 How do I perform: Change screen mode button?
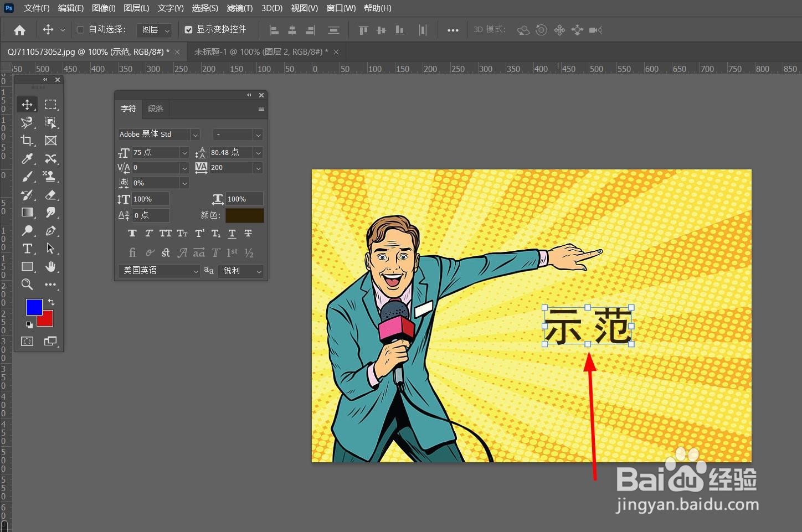[x=50, y=341]
